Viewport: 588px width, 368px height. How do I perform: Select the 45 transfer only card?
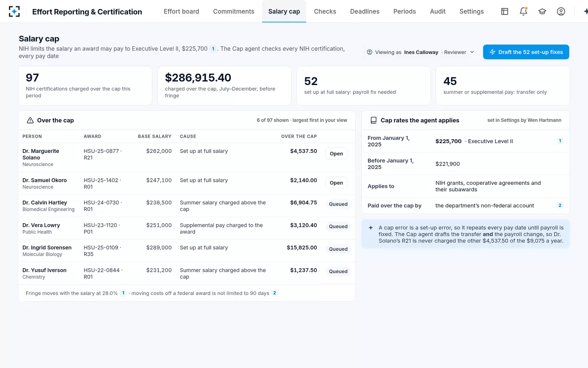503,86
